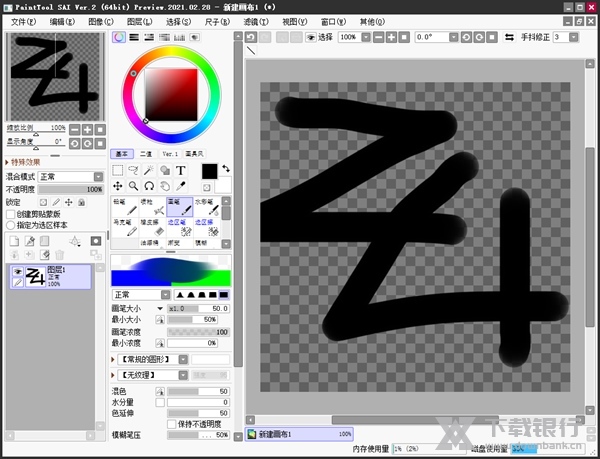This screenshot has height=459, width=600.
Task: Enable the 创建剪贴蒙版 checkbox
Action: [11, 213]
